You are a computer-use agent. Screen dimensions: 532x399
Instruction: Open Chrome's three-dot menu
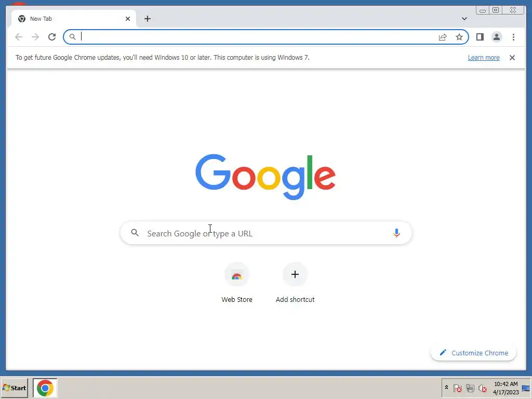click(x=513, y=37)
